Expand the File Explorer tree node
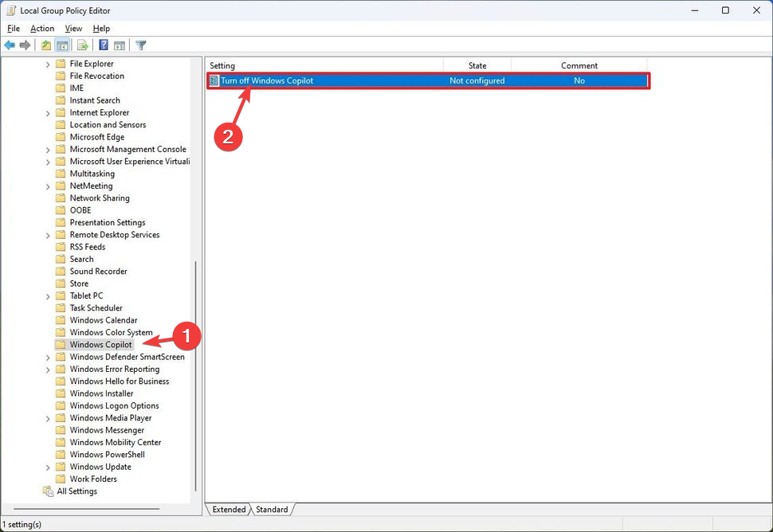The height and width of the screenshot is (532, 773). (48, 64)
